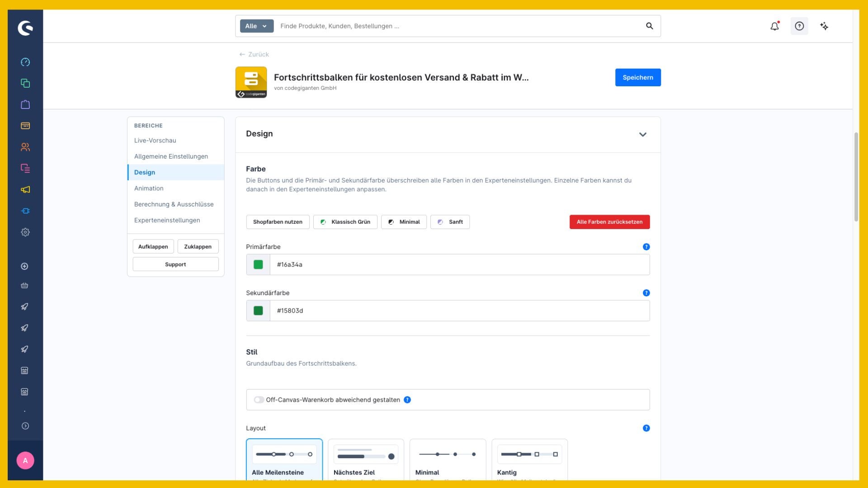This screenshot has height=488, width=868.
Task: Click the Shopware logo in sidebar
Action: tap(25, 28)
